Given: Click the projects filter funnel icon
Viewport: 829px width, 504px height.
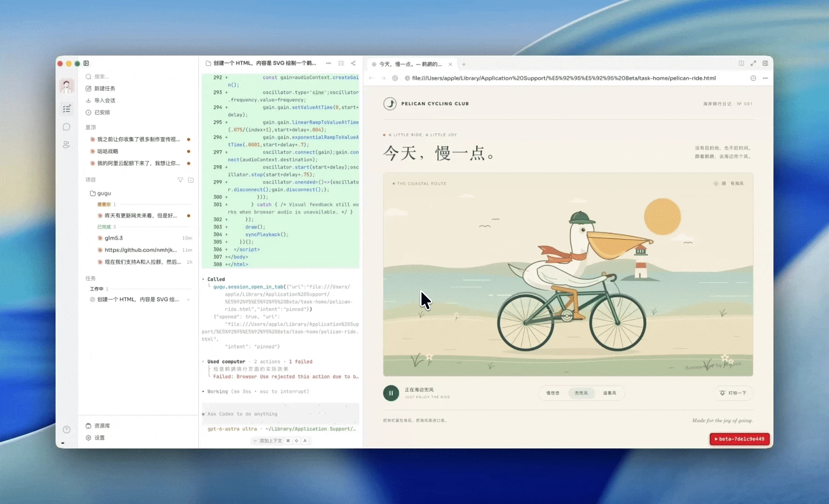Looking at the screenshot, I should point(180,180).
